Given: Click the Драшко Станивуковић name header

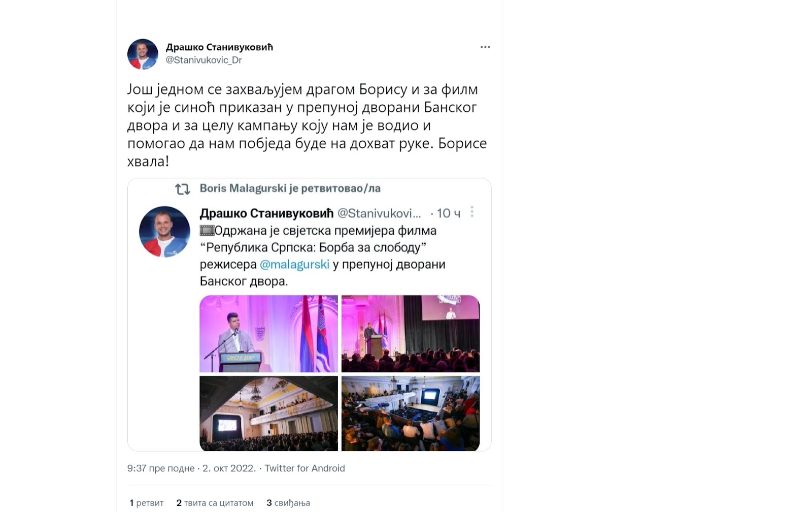Looking at the screenshot, I should (x=219, y=47).
